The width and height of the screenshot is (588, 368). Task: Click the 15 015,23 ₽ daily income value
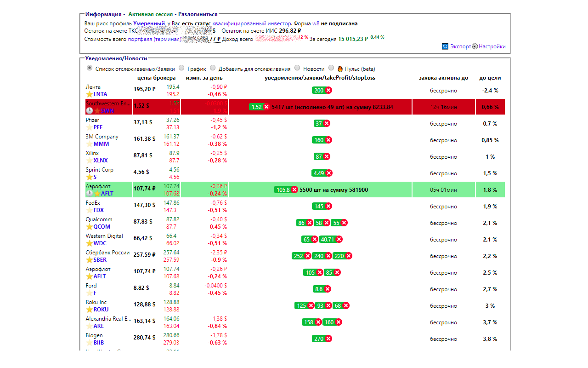pyautogui.click(x=353, y=39)
